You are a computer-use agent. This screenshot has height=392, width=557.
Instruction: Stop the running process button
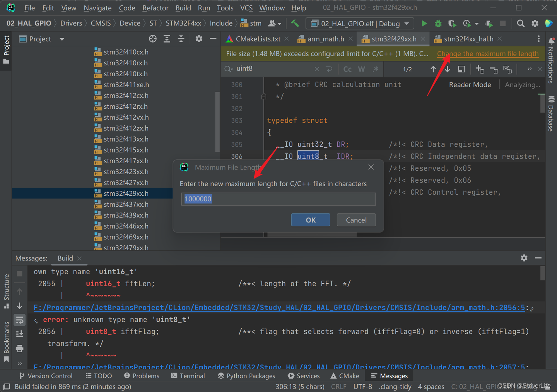(503, 24)
